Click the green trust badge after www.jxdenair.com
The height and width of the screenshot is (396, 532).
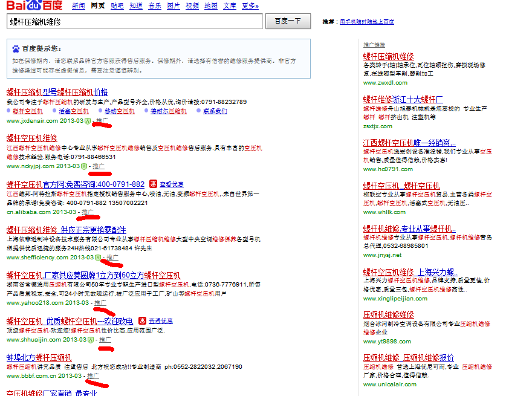tap(88, 121)
